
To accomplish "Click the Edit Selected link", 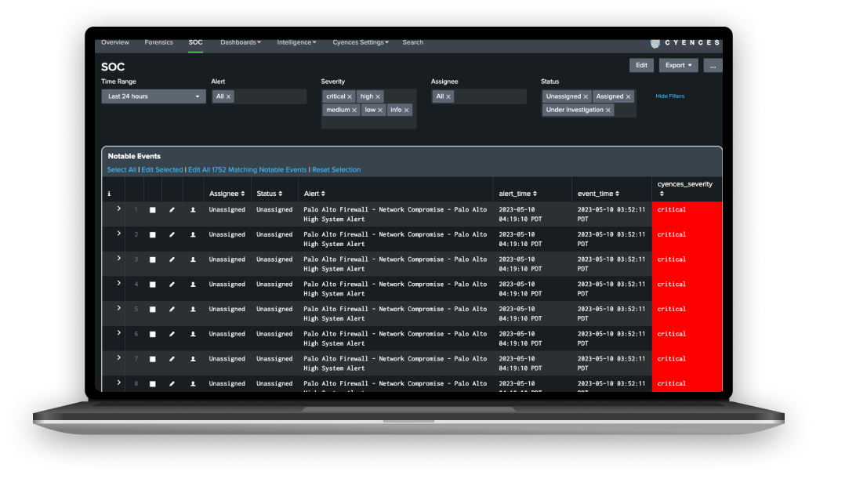I will [162, 170].
